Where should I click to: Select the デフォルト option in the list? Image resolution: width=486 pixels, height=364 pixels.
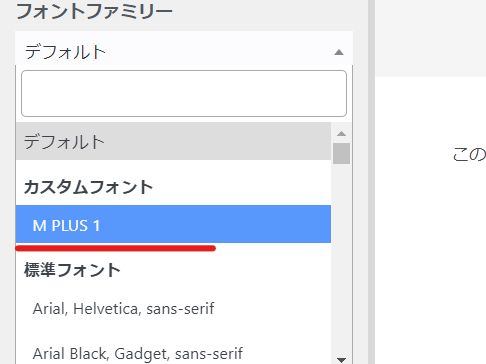point(173,141)
